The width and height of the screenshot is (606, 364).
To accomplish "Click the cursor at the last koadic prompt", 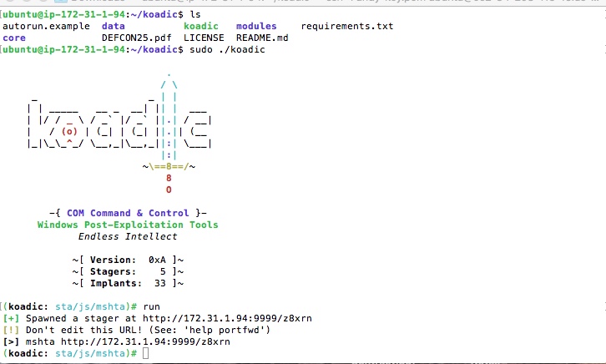I will coord(146,353).
